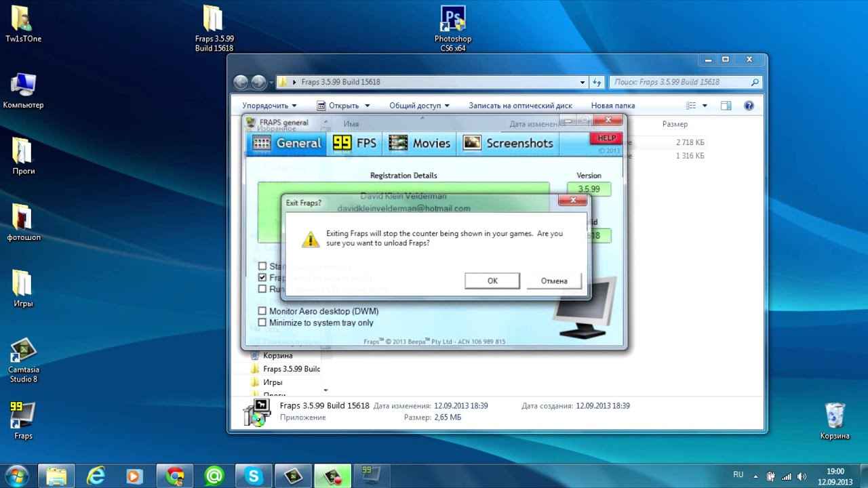Click Открыть button in Explorer toolbar

click(x=338, y=106)
